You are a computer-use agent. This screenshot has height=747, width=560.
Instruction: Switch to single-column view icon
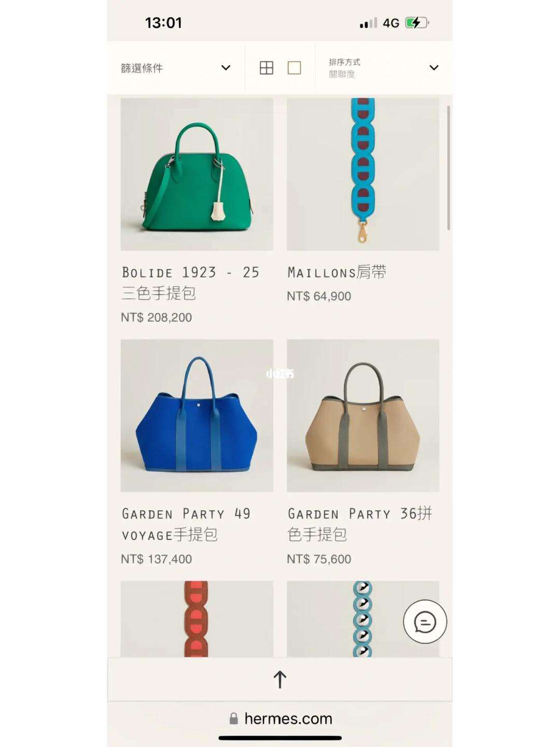click(x=295, y=68)
